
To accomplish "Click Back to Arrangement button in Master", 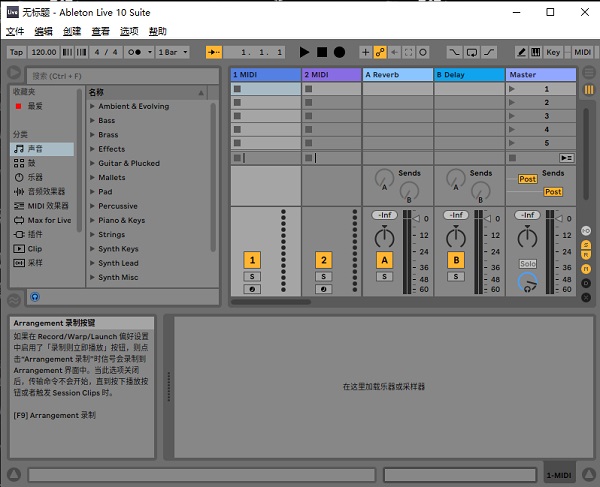I will pos(566,158).
